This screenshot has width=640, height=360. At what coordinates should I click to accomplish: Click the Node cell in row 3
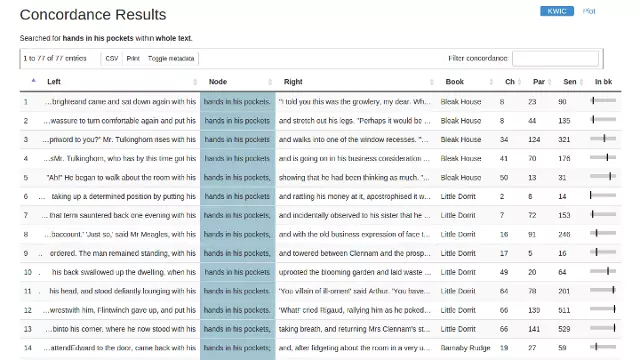pyautogui.click(x=237, y=140)
